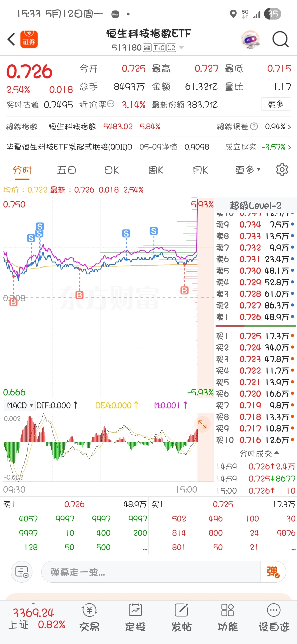Tap the back arrow icon

coord(11,39)
